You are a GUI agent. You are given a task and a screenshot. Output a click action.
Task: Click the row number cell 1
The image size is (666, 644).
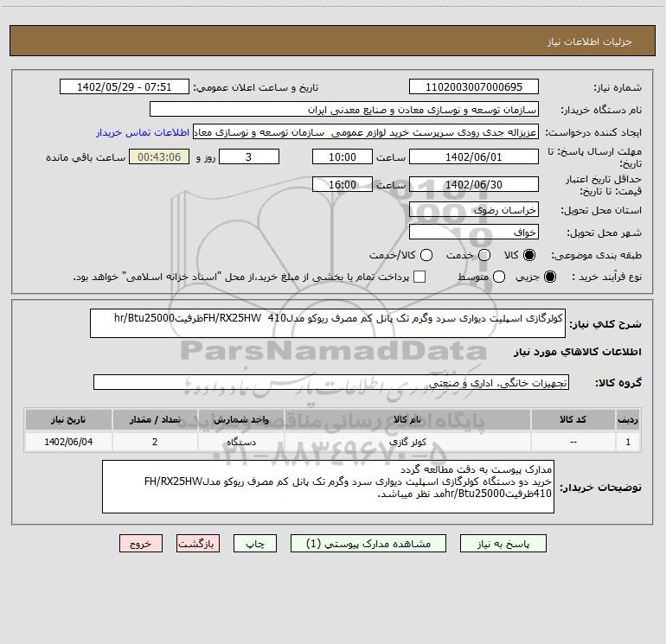point(628,442)
